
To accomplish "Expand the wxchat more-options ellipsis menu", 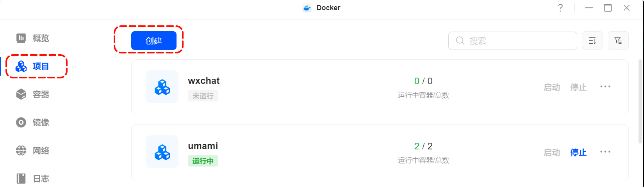I will click(605, 87).
